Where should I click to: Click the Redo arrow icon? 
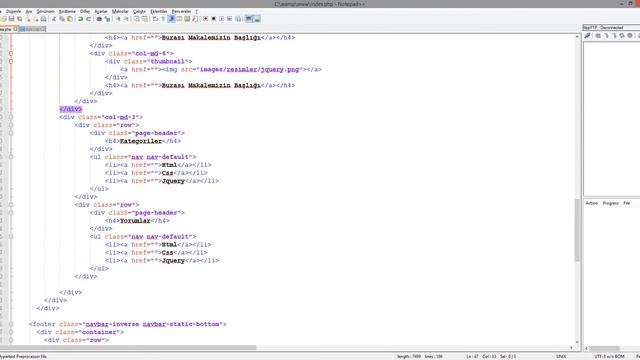pos(89,19)
